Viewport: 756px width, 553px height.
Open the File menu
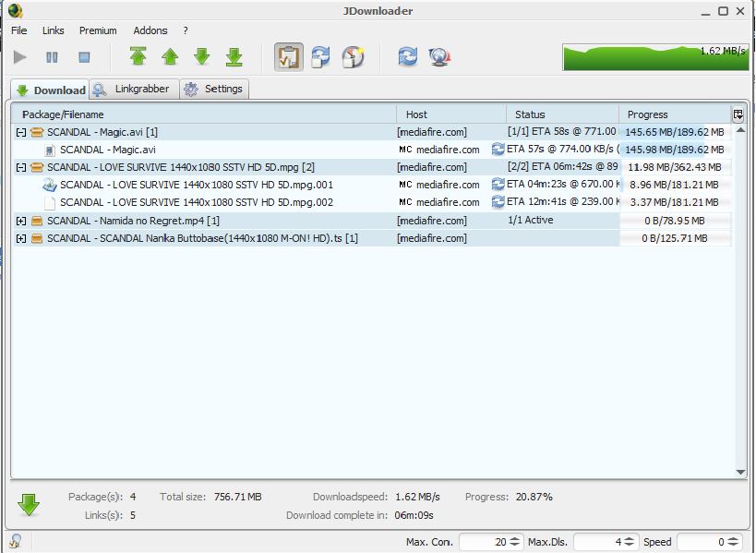click(18, 30)
